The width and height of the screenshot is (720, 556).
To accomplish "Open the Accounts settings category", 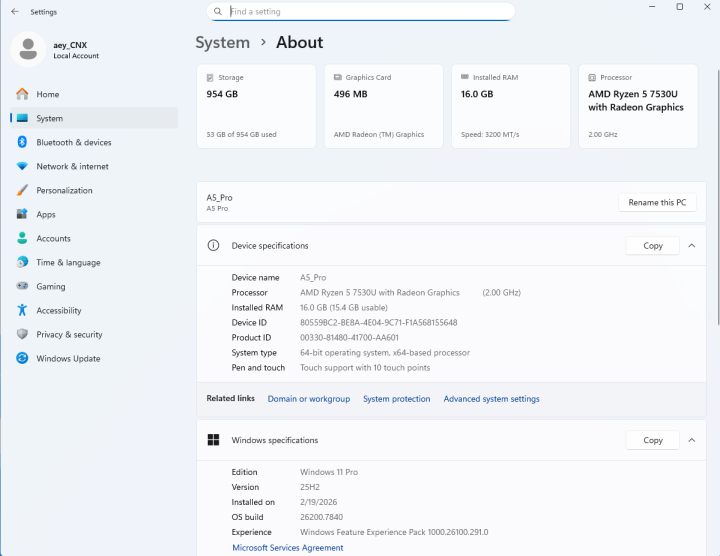I will pyautogui.click(x=53, y=238).
